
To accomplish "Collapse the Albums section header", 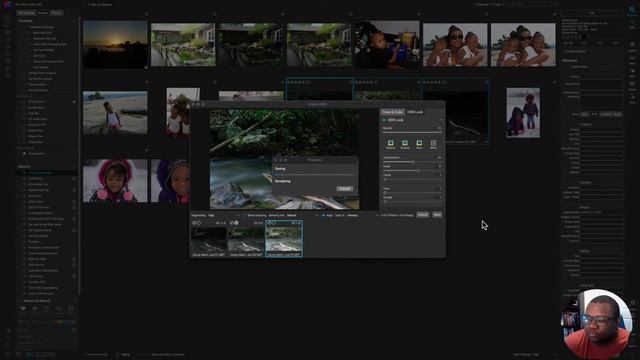I will (24, 167).
